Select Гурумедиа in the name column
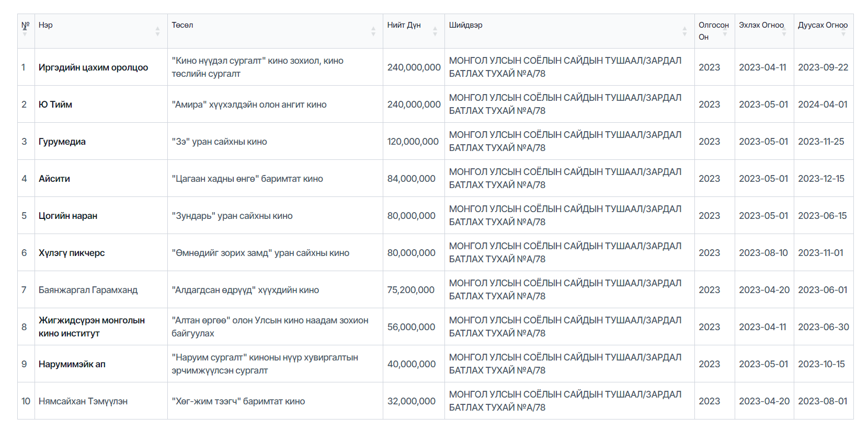This screenshot has width=868, height=431. pos(62,142)
